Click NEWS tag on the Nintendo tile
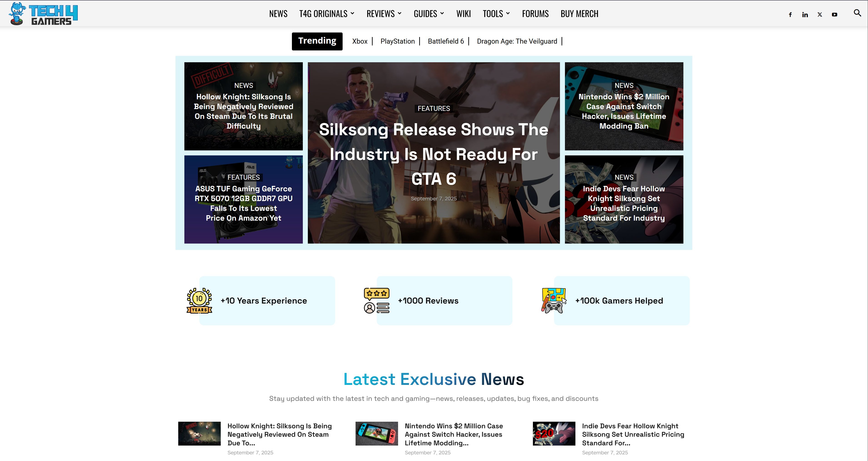The width and height of the screenshot is (868, 461). click(x=624, y=85)
